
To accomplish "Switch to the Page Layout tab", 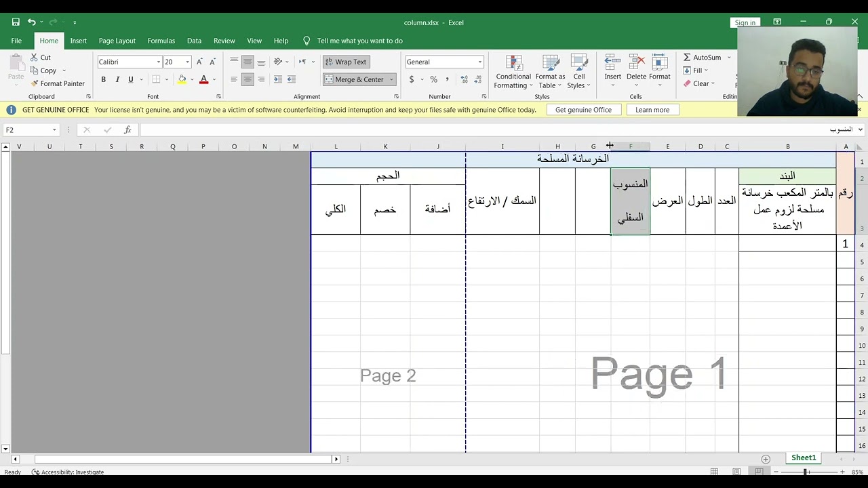I will point(117,41).
